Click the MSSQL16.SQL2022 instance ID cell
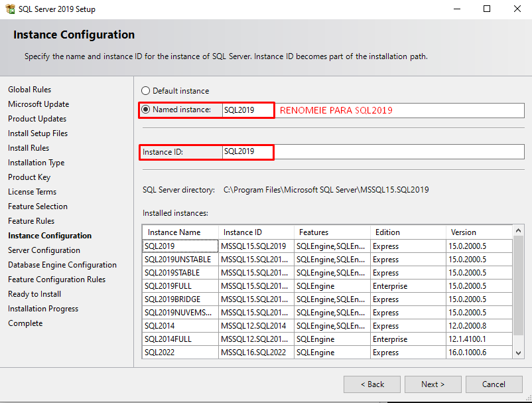532x403 pixels. point(256,353)
